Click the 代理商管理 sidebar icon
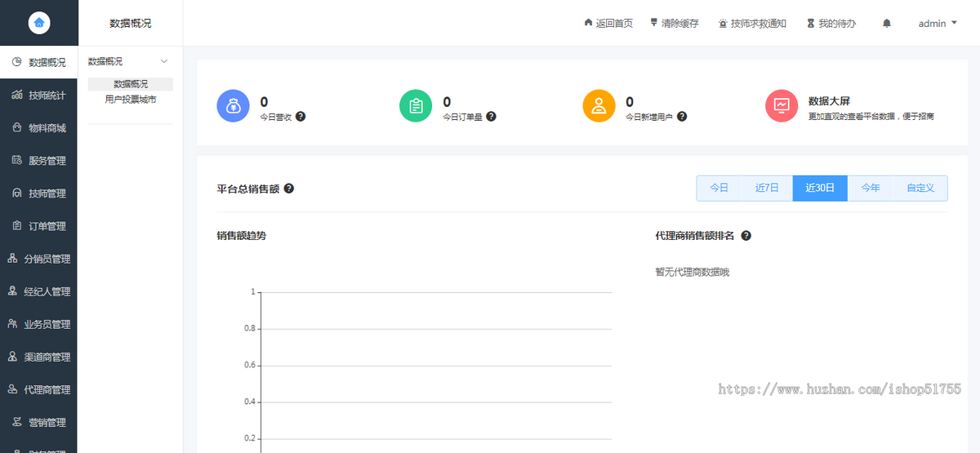 click(12, 389)
